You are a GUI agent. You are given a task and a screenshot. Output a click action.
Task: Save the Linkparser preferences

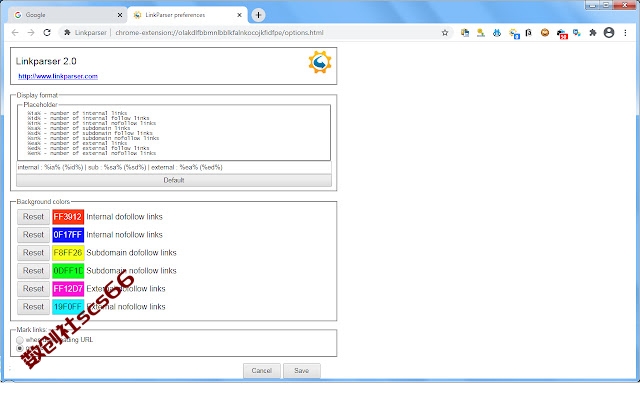click(x=302, y=371)
